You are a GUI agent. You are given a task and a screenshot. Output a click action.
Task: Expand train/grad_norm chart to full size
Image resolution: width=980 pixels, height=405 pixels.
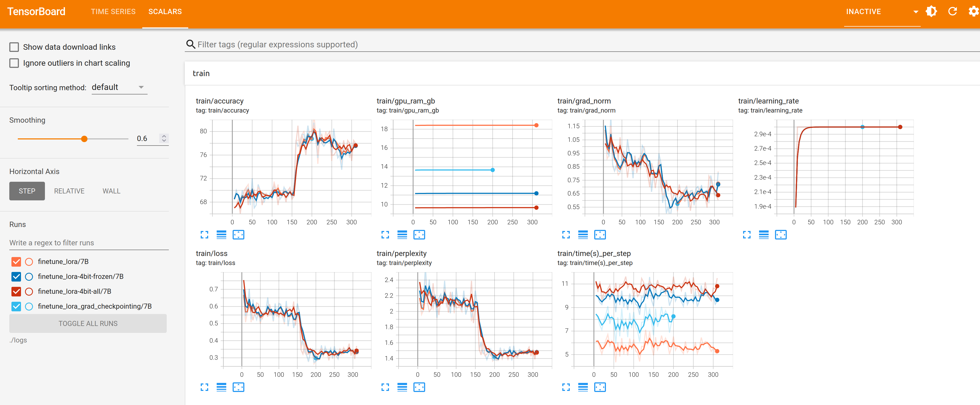tap(566, 235)
